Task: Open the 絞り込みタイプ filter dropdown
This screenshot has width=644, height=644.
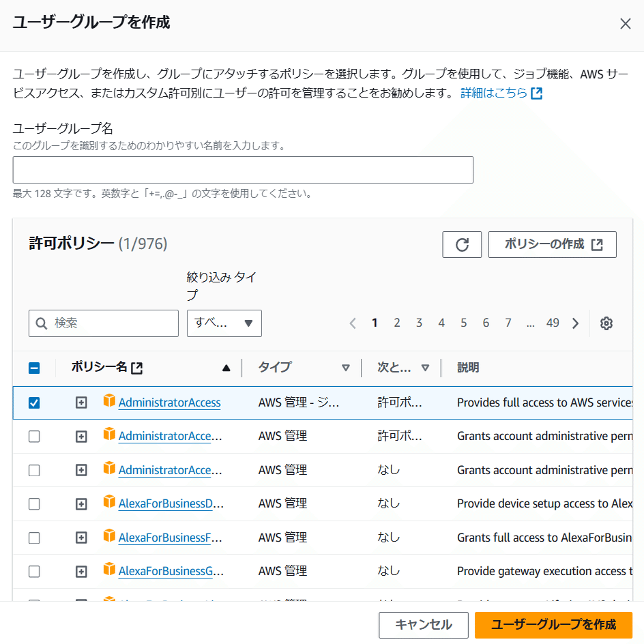Action: tap(224, 323)
